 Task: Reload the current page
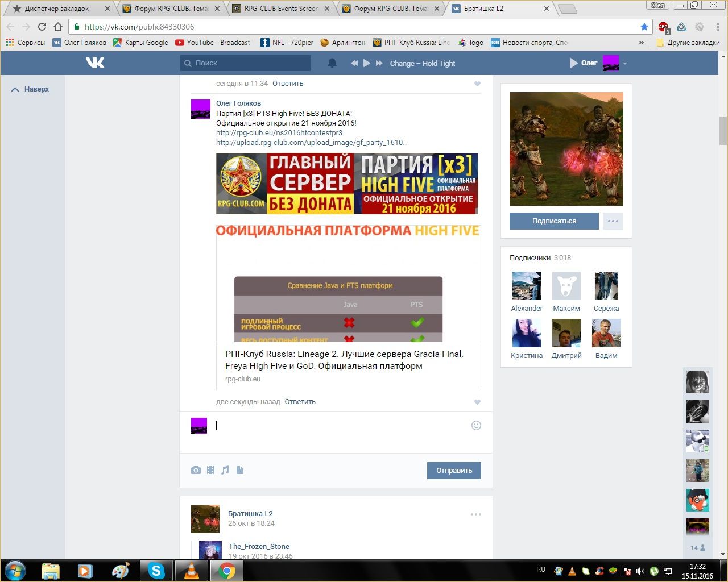pyautogui.click(x=42, y=27)
